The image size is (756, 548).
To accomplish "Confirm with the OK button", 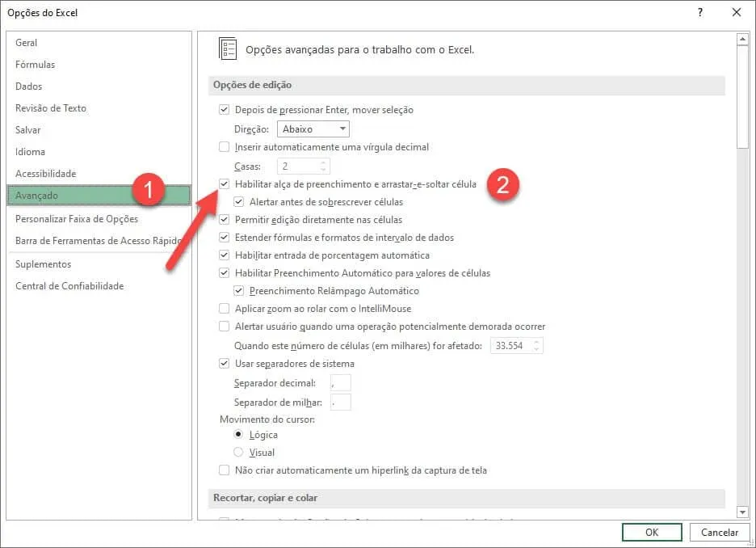I will pos(652,532).
